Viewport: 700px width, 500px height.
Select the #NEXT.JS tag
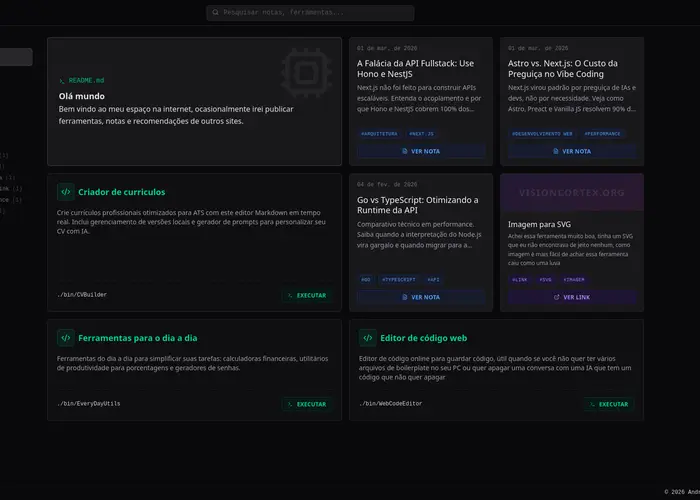click(x=421, y=134)
